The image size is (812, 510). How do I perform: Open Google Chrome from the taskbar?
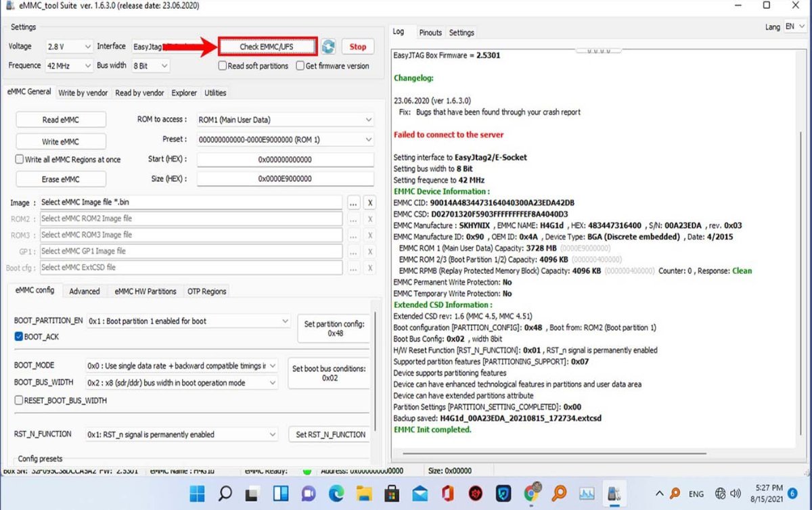(531, 493)
